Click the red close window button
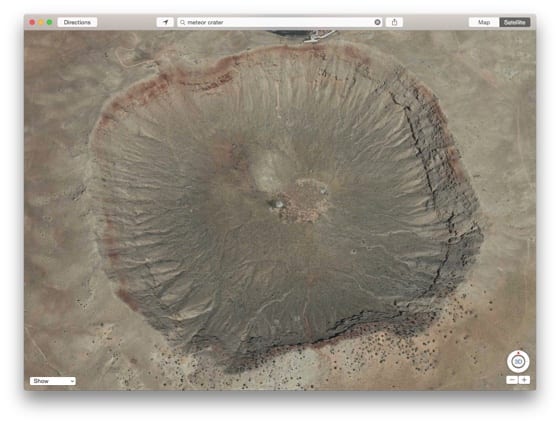This screenshot has height=425, width=560. [x=32, y=22]
